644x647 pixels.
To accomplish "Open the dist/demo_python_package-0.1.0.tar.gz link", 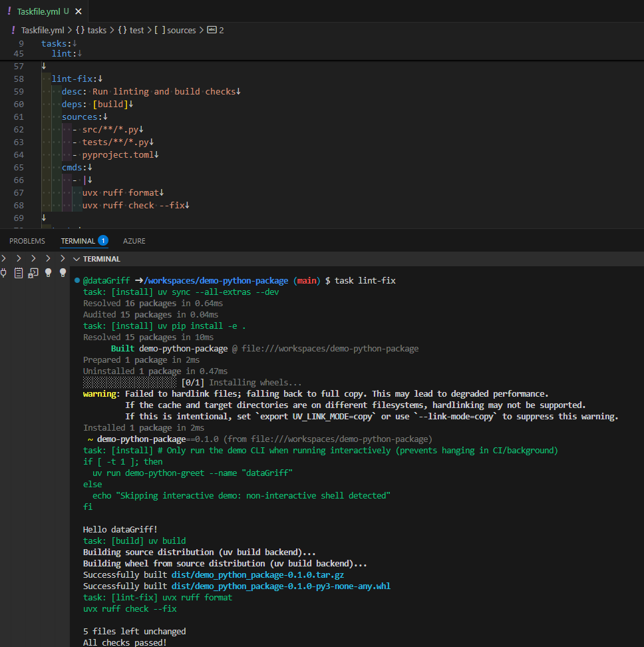I will (257, 575).
